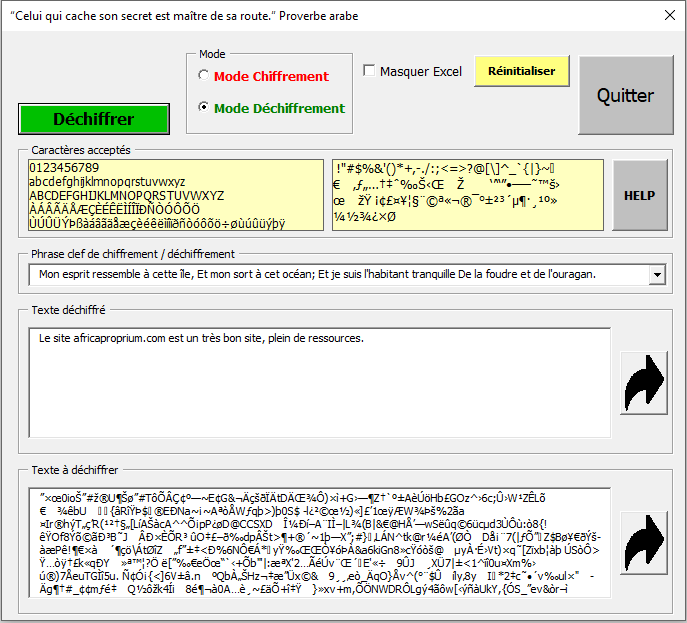This screenshot has height=623, width=687.
Task: Click the Caractères acceptés group label
Action: point(80,150)
